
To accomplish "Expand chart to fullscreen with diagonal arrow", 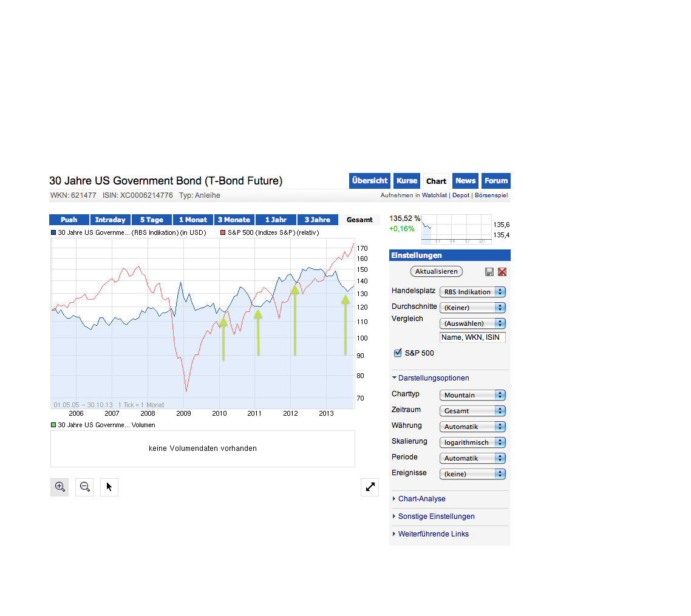I will [369, 487].
